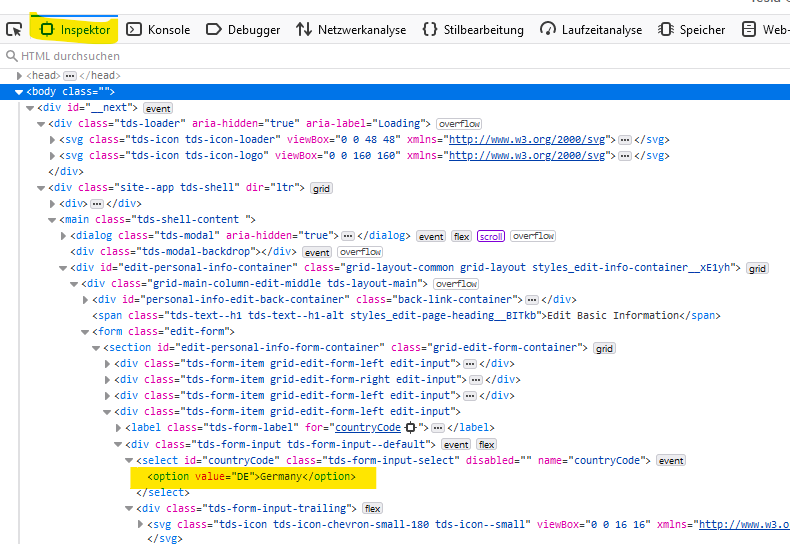790x544 pixels.
Task: Toggle the grid badge on site--app tds-shell
Action: pyautogui.click(x=321, y=188)
